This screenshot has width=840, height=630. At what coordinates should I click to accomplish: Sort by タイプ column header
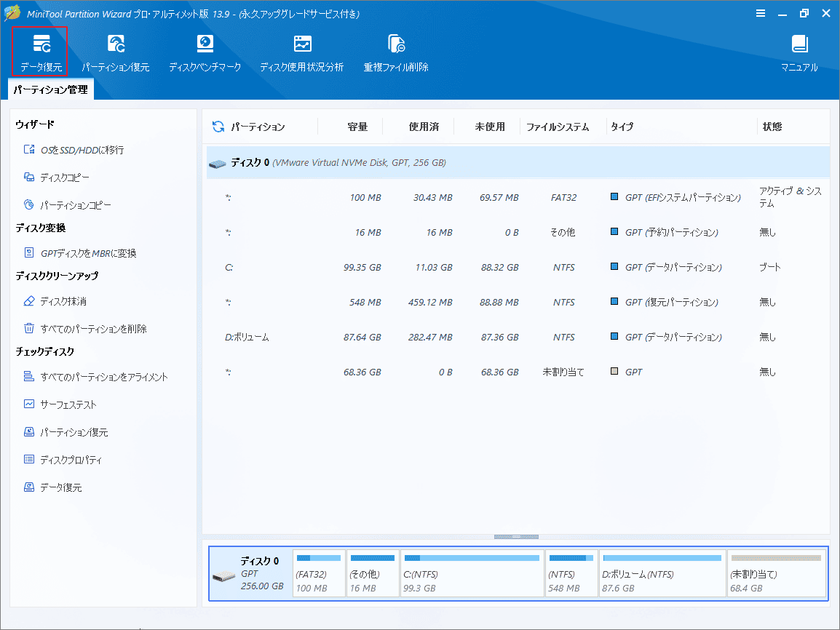click(622, 127)
